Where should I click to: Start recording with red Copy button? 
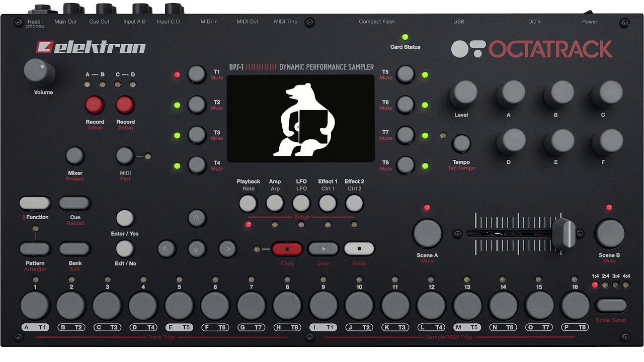pyautogui.click(x=287, y=249)
